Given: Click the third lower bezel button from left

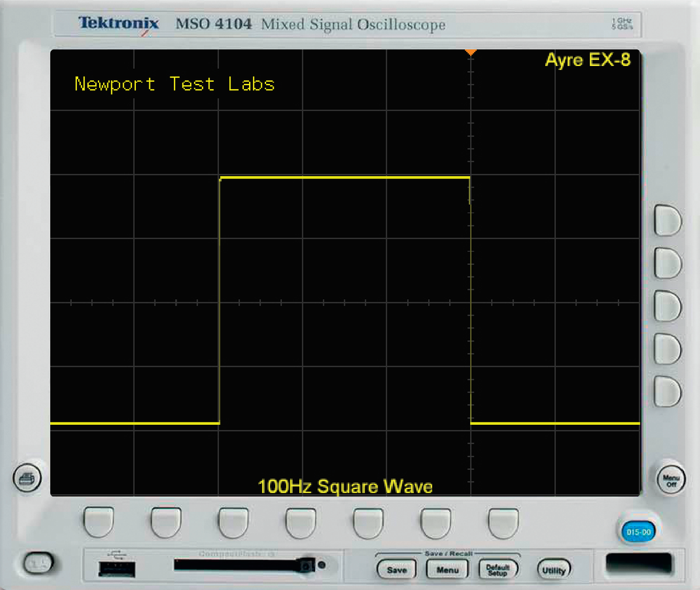Looking at the screenshot, I should pos(233,522).
